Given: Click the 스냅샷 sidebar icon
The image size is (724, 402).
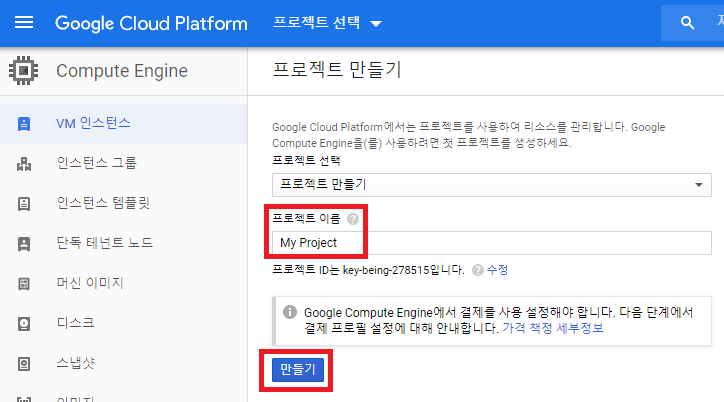Looking at the screenshot, I should point(24,362).
